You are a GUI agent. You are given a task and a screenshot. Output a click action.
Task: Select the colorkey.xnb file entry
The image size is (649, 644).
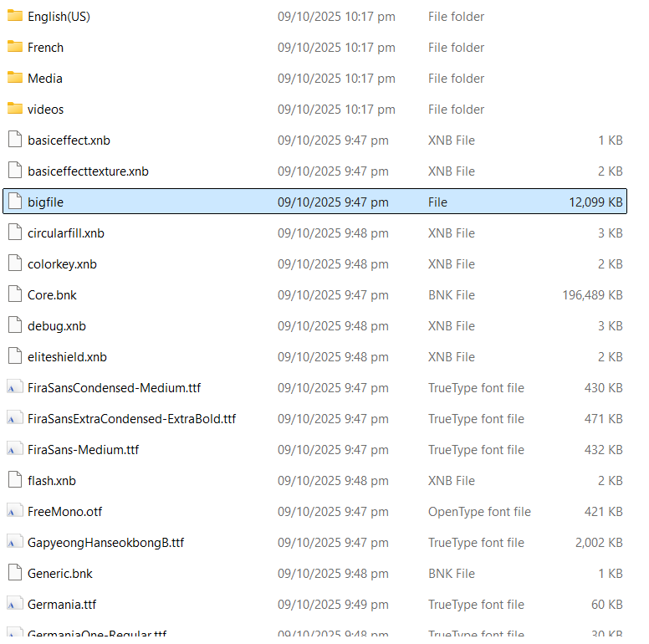pos(62,264)
